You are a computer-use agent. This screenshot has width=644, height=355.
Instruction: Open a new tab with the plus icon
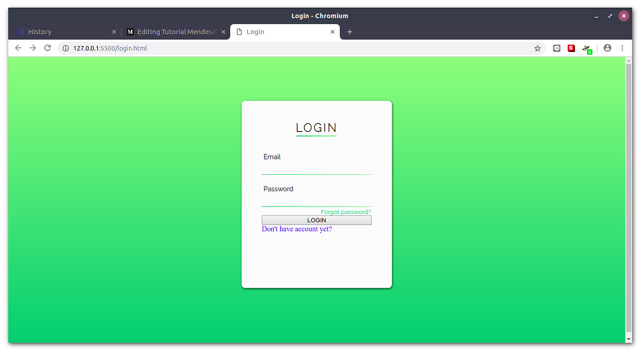coord(350,32)
